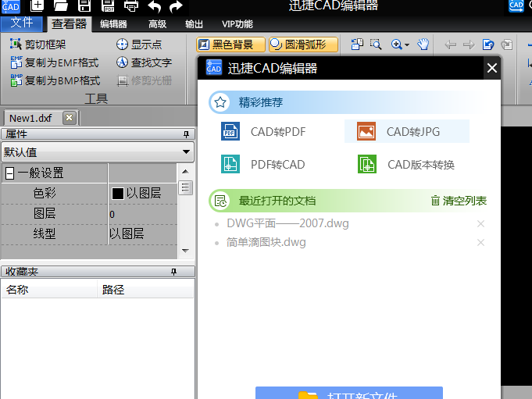Select the pan hand tool

click(423, 45)
